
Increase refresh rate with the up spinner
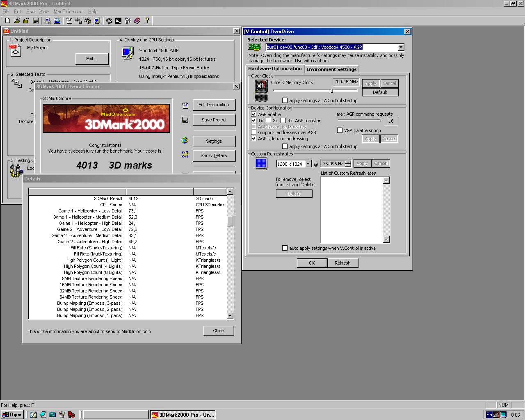[x=348, y=162]
